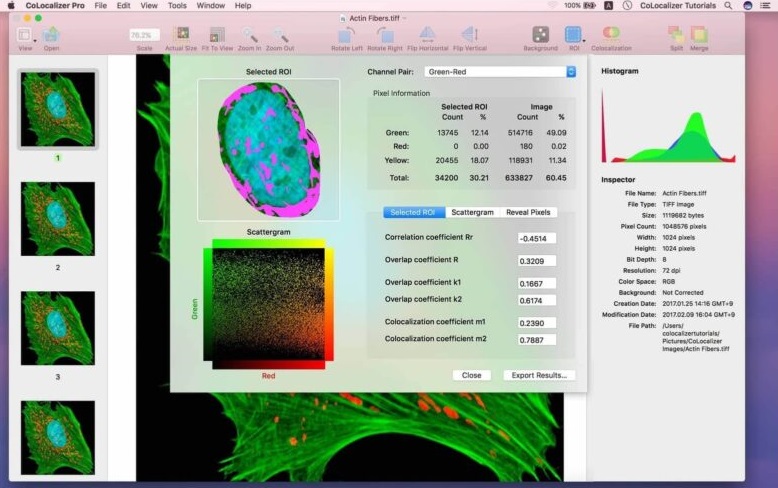
Task: Open the Apple menu
Action: click(x=11, y=5)
